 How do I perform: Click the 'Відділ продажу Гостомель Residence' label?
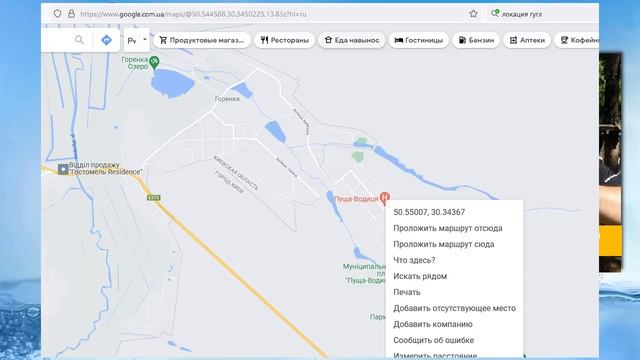point(105,169)
